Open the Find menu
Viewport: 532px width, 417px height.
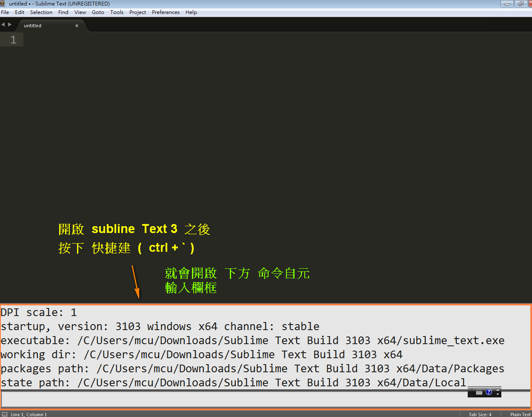coord(63,12)
